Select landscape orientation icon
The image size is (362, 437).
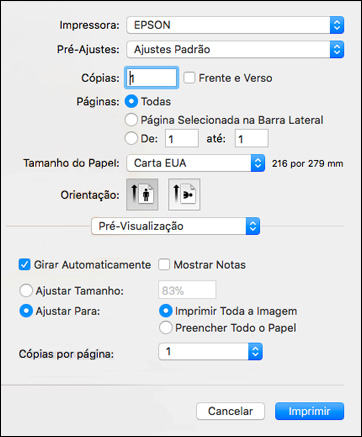pos(184,195)
